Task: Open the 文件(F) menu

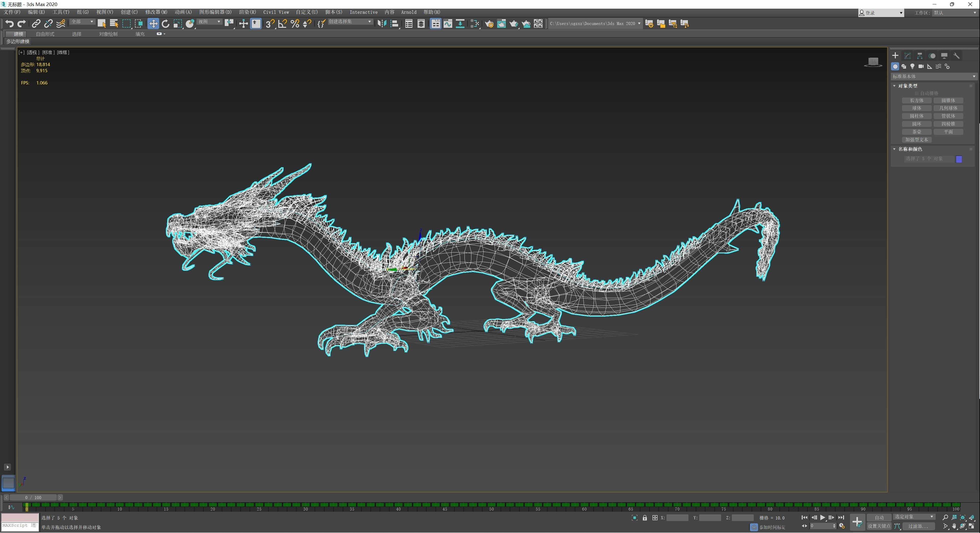Action: click(12, 12)
